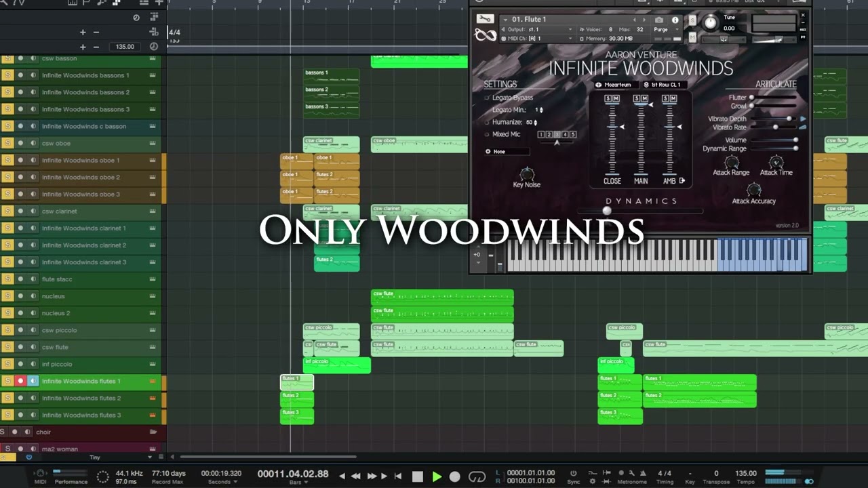Mute the MAIN mic channel
Screen dimensions: 868x488
coord(644,99)
